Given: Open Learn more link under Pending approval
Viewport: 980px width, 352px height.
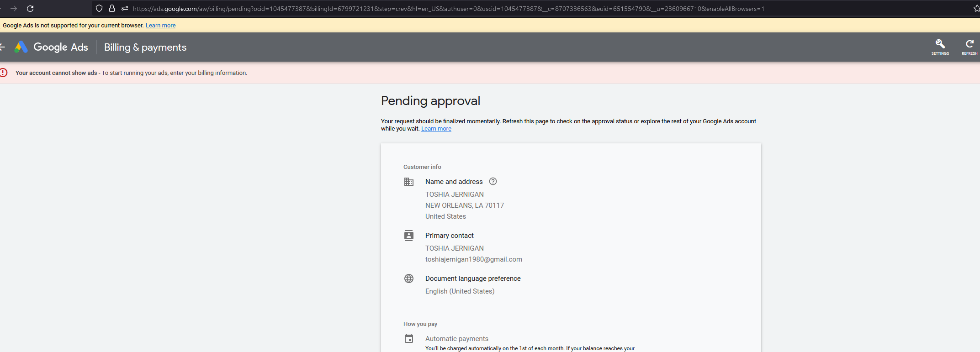Looking at the screenshot, I should click(436, 129).
